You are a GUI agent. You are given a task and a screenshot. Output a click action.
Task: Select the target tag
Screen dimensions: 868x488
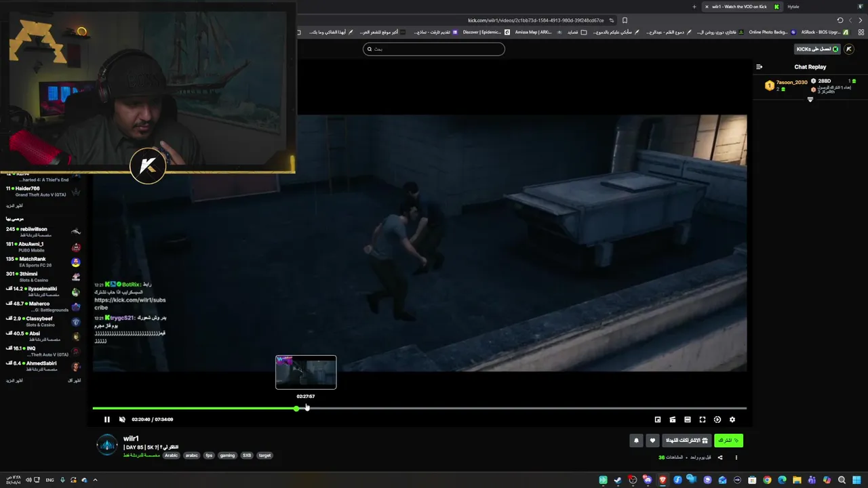point(265,455)
